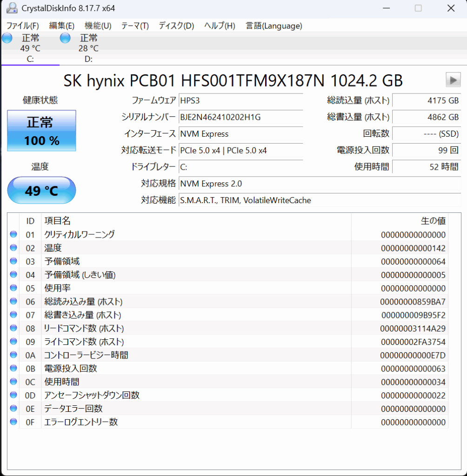Click raw value 0000003114A29

point(413,329)
